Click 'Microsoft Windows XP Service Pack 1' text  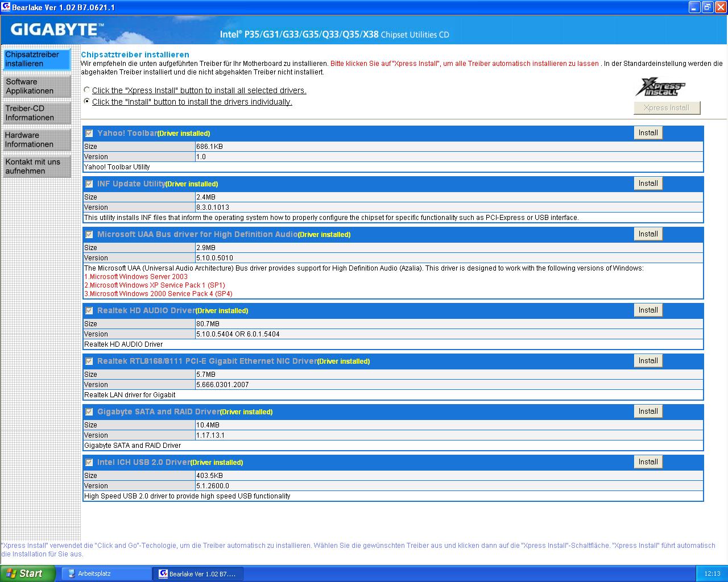click(155, 285)
